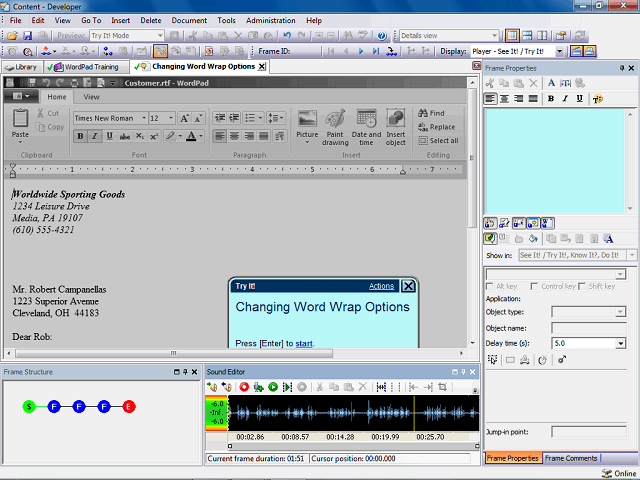640x480 pixels.
Task: Switch to the Library tab
Action: click(x=22, y=67)
